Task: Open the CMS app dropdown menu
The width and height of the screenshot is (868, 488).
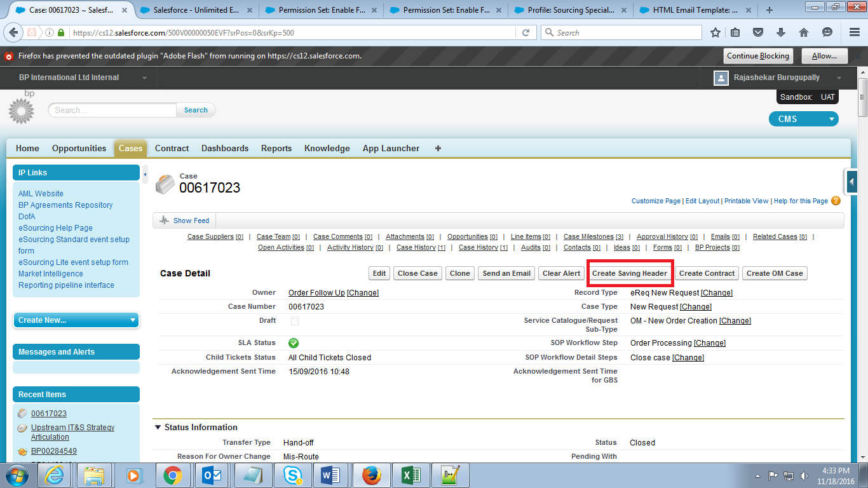Action: coord(803,119)
